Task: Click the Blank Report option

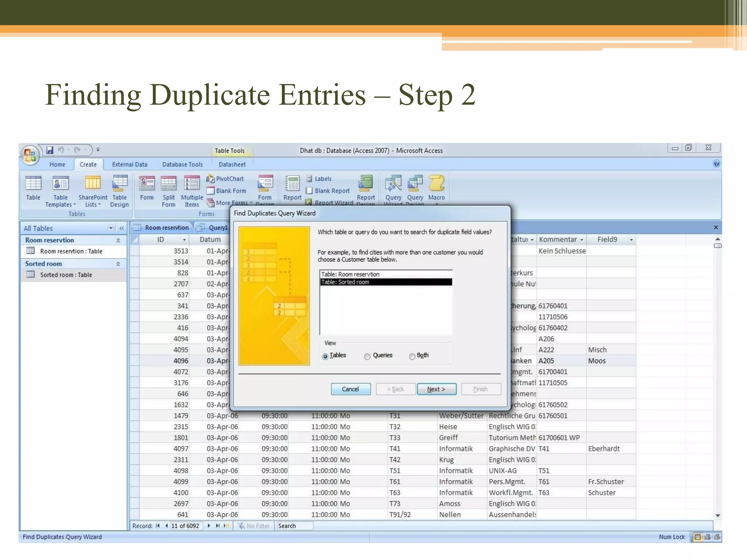Action: point(328,191)
